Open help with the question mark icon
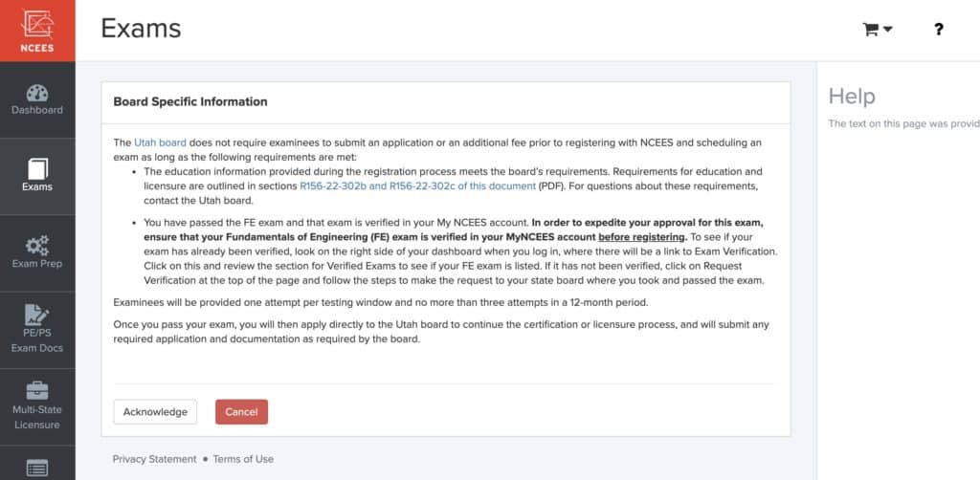This screenshot has width=980, height=480. [x=939, y=30]
